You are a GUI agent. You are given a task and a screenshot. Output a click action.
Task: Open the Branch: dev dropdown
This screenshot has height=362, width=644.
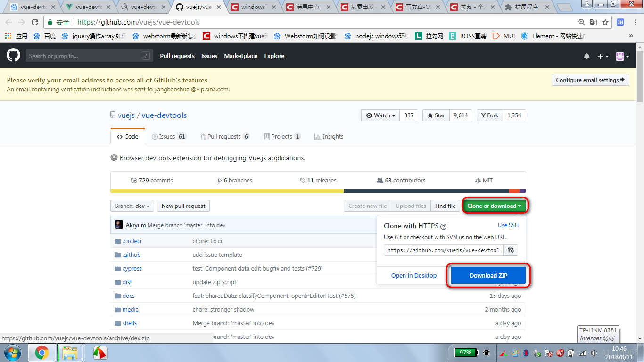point(132,206)
